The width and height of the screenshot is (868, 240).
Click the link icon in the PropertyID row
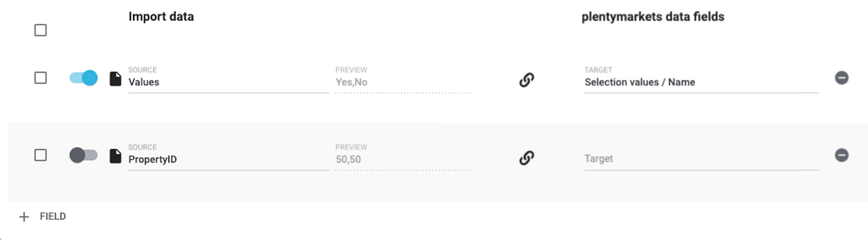pos(526,157)
